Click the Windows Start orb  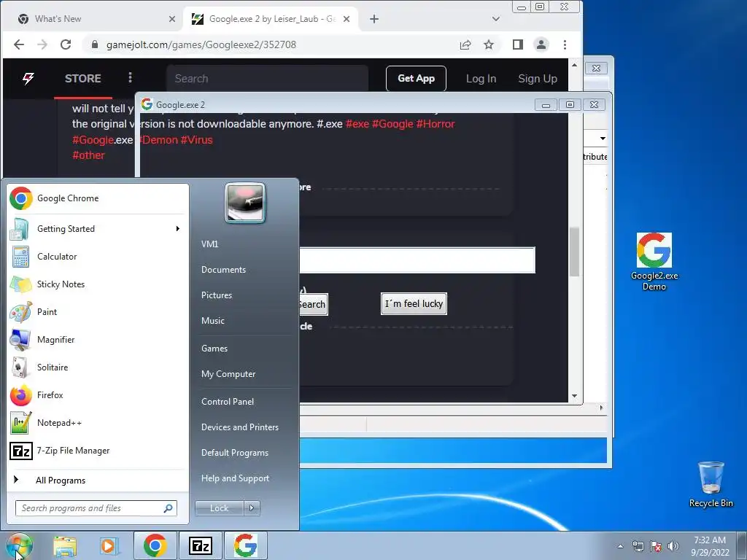pyautogui.click(x=19, y=545)
